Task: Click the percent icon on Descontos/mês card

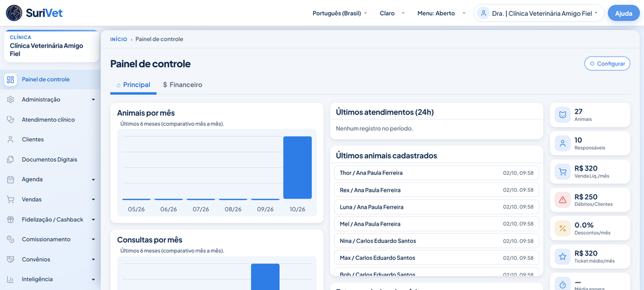Action: (x=563, y=228)
